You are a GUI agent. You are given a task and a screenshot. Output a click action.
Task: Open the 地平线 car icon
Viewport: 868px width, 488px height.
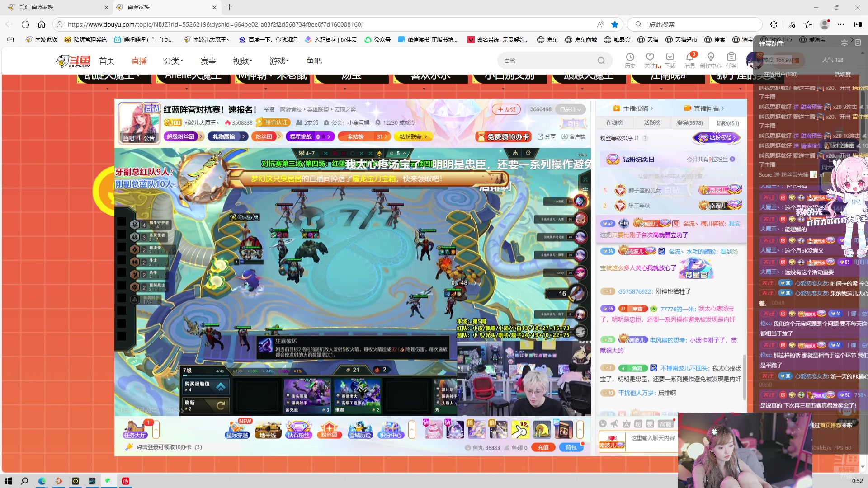(268, 429)
